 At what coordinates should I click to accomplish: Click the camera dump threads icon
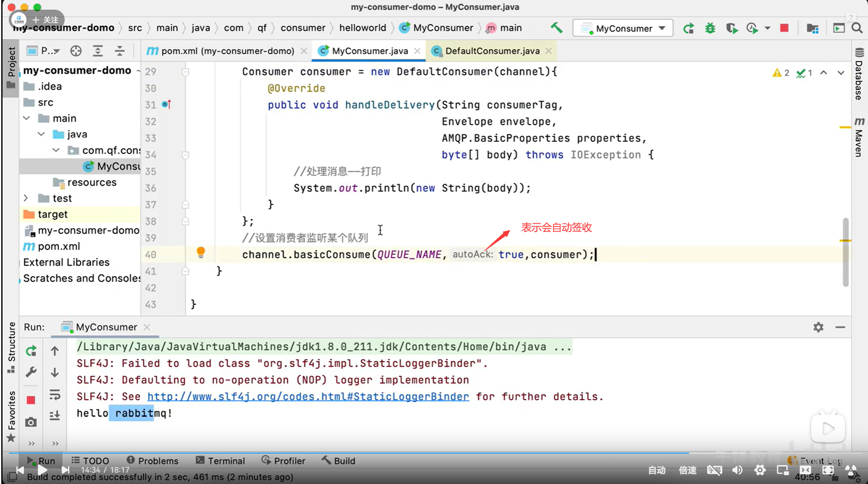click(x=31, y=422)
